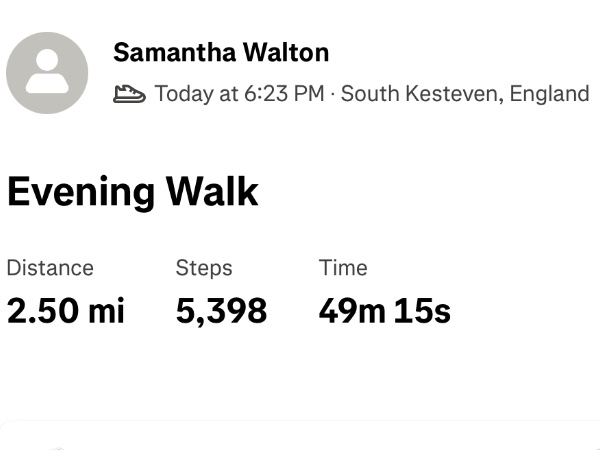This screenshot has height=450, width=600.
Task: Click the Distance stat label
Action: 50,268
